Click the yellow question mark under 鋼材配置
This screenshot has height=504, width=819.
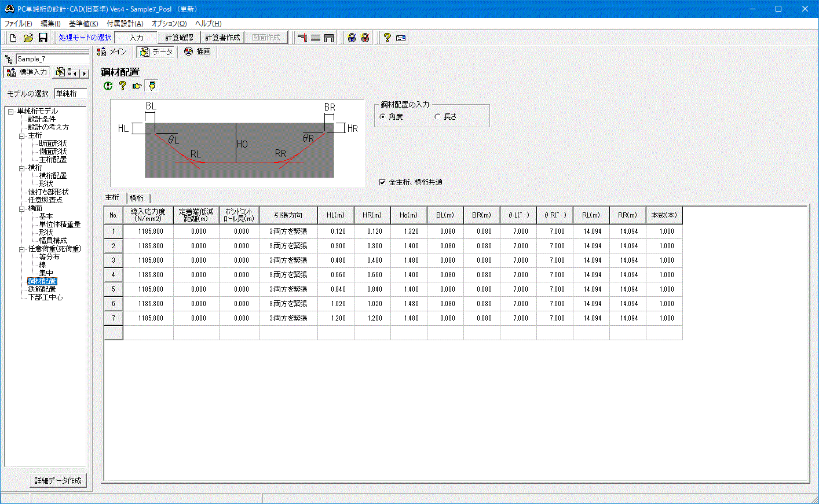point(122,86)
